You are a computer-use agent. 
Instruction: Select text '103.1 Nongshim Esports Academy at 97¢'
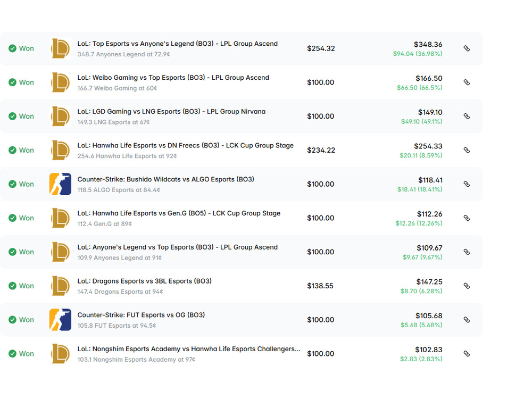coord(136,360)
